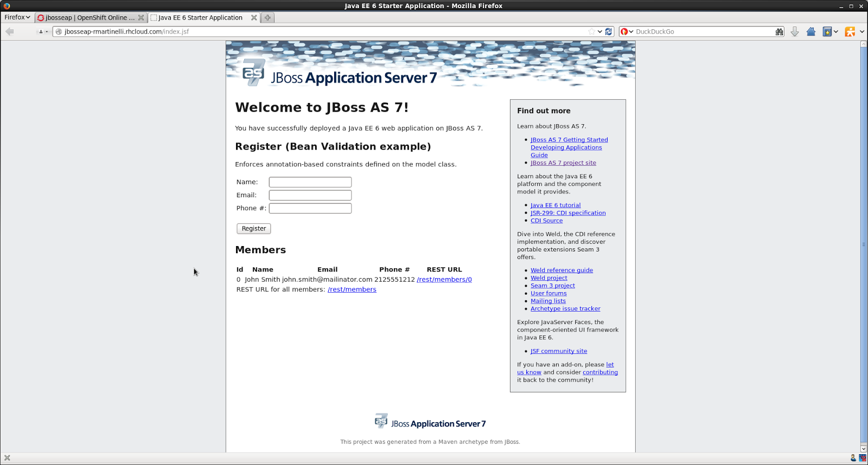Go to the home page icon
Screen dimensions: 868x465
coord(811,31)
